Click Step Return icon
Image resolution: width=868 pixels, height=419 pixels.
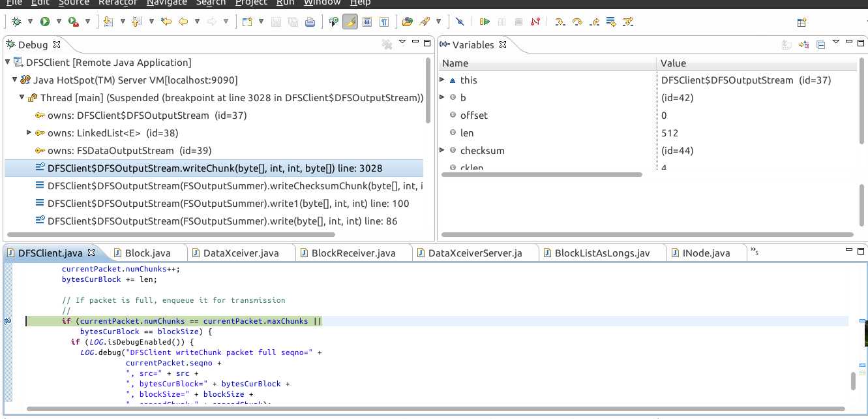pyautogui.click(x=593, y=22)
